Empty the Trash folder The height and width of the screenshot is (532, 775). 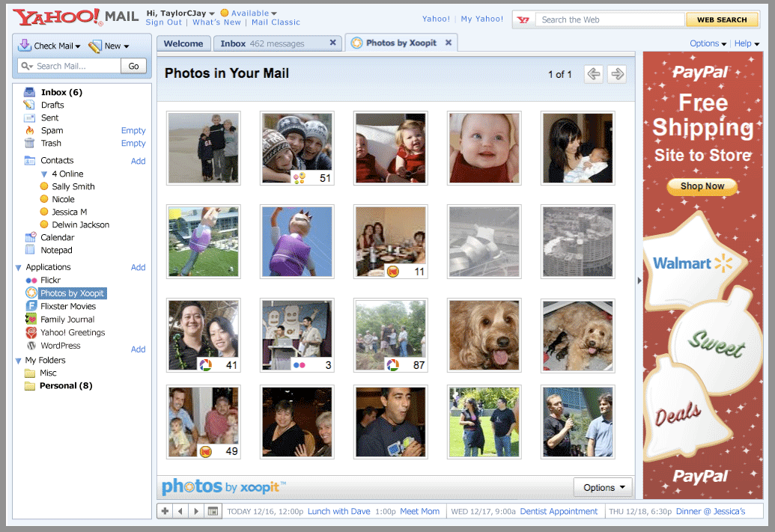(133, 143)
